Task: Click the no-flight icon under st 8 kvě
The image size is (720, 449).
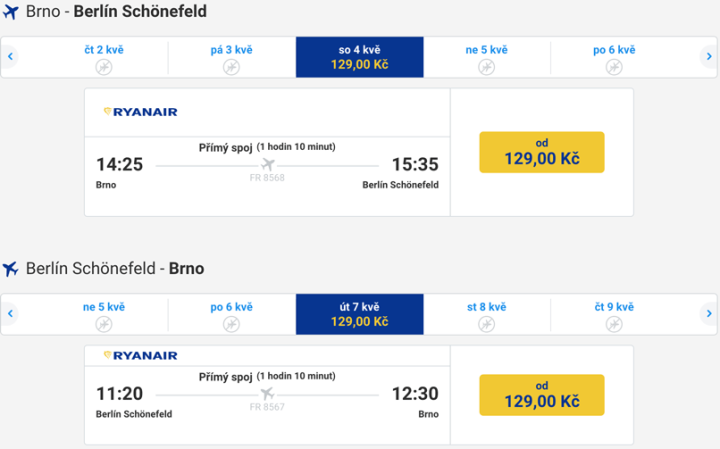Action: [486, 324]
